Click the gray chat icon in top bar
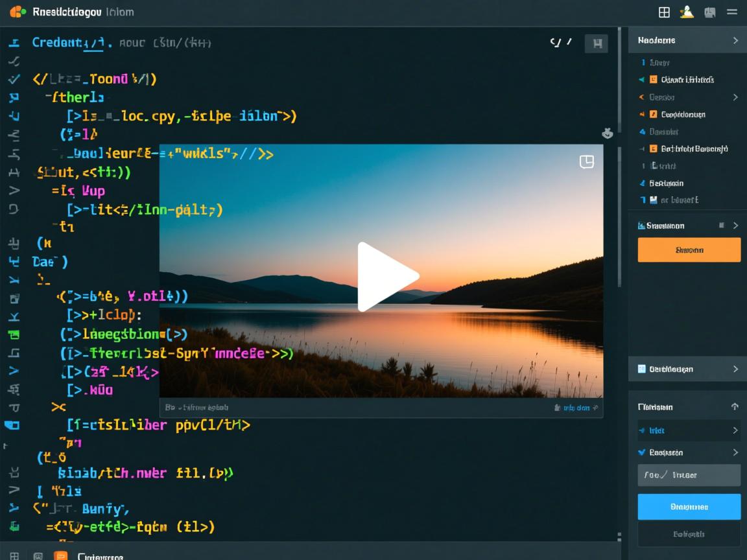This screenshot has width=747, height=560. (x=710, y=12)
